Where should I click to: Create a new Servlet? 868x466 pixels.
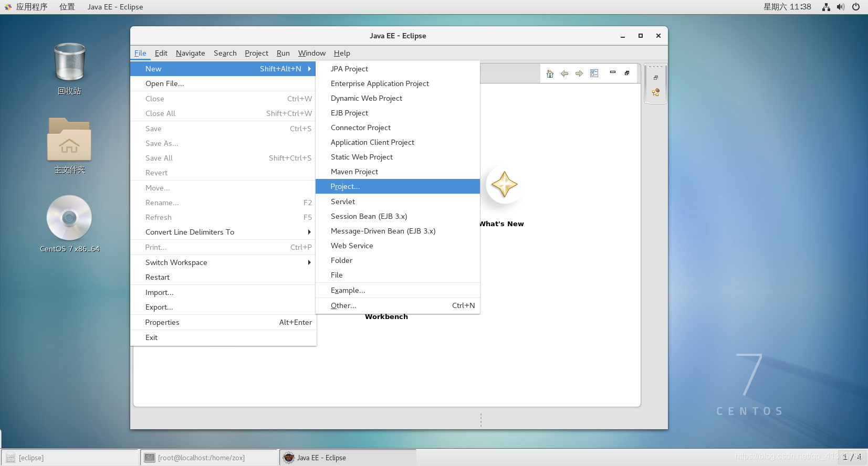(x=398, y=202)
